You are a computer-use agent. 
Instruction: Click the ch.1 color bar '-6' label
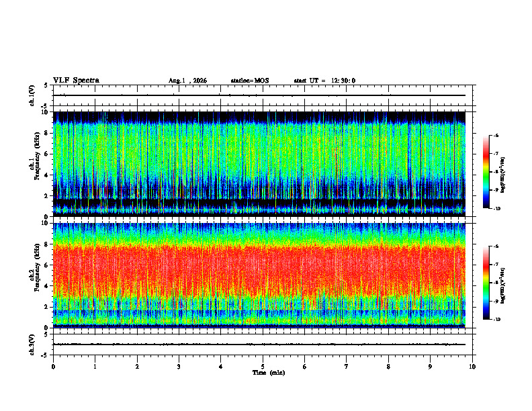[x=496, y=135]
